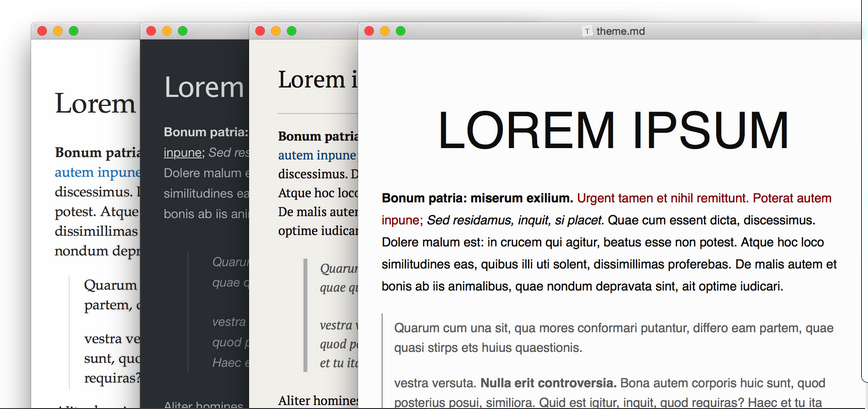This screenshot has width=868, height=409.
Task: Click 'optime iudicar' line in cream window
Action: point(318,231)
